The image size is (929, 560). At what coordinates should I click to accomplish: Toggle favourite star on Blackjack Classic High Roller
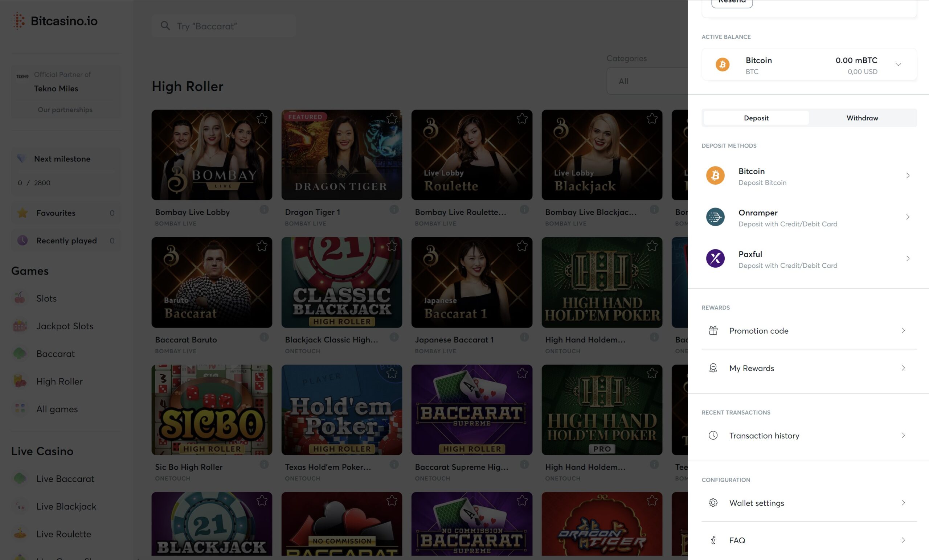click(392, 246)
